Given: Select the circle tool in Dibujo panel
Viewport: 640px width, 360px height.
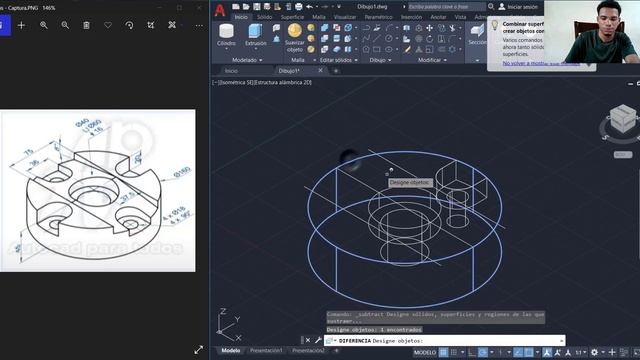Looking at the screenshot, I should (x=389, y=39).
